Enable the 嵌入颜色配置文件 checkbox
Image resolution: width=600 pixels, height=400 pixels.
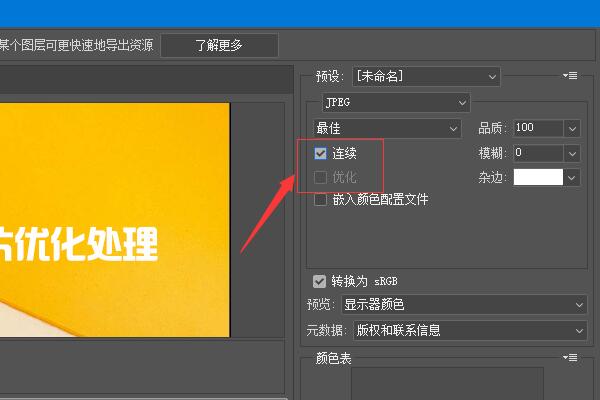click(320, 199)
